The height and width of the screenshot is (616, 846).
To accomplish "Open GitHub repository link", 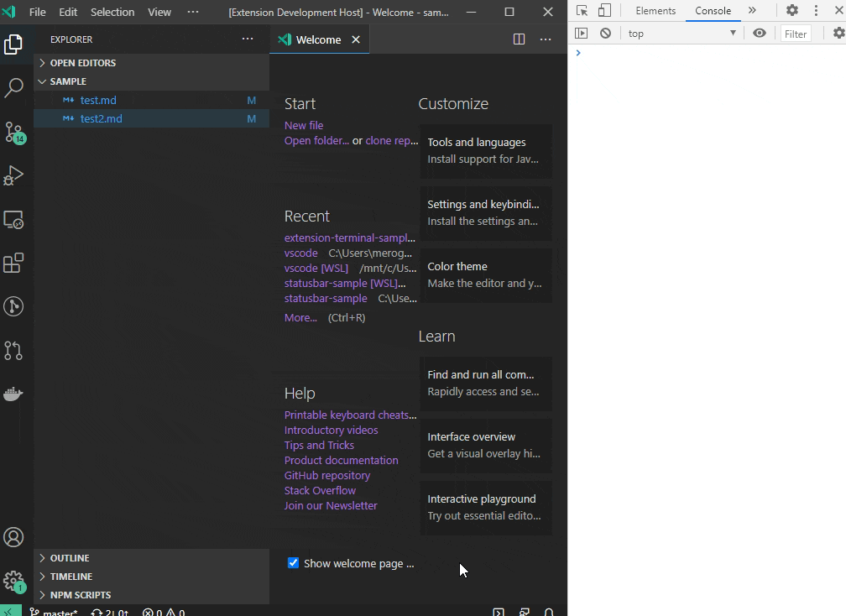I will click(327, 475).
